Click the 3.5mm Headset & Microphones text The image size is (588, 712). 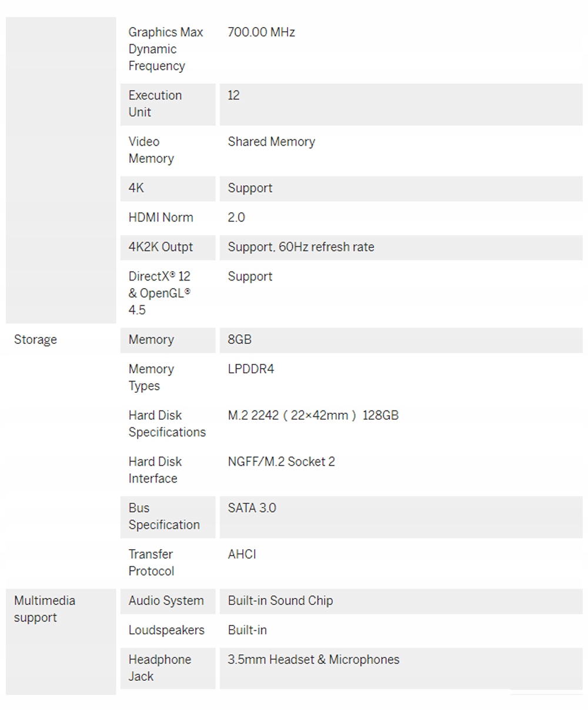pyautogui.click(x=313, y=660)
